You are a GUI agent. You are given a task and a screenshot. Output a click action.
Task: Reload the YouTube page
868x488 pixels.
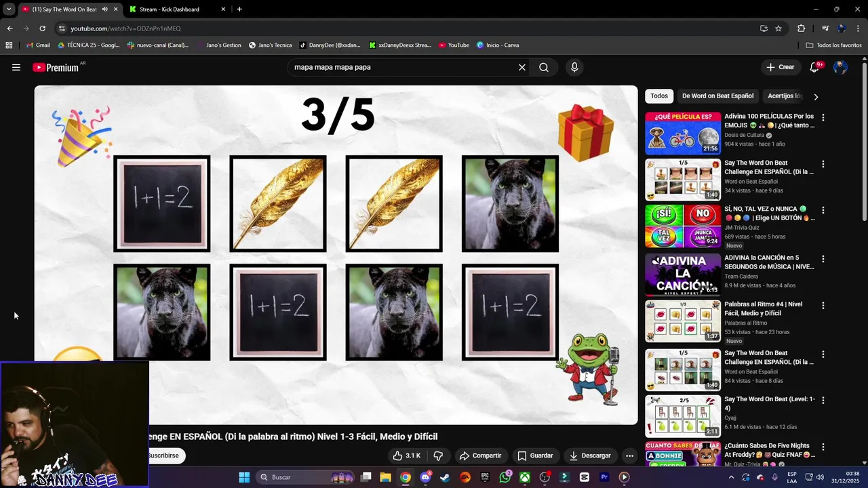tap(42, 28)
